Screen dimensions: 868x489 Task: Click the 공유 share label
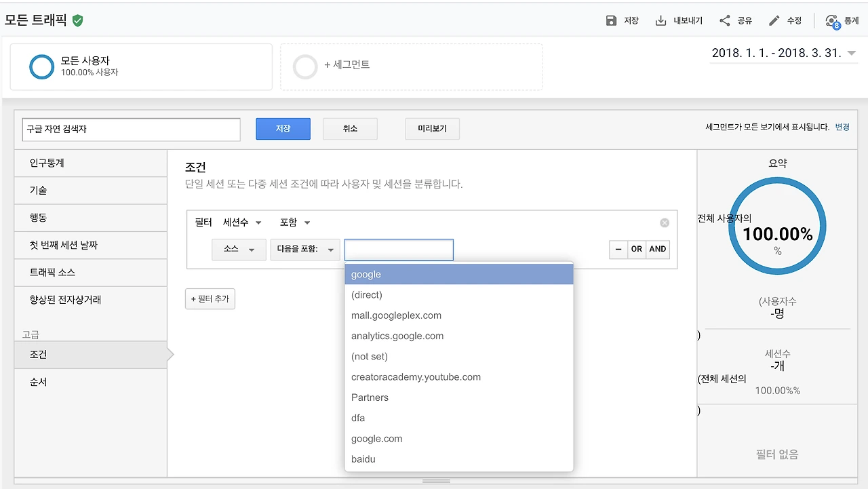tap(745, 21)
